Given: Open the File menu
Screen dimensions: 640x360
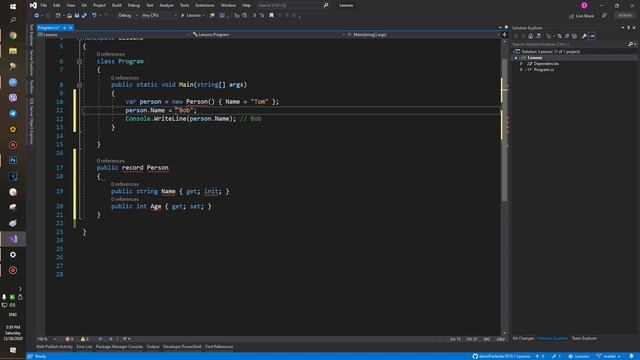Looking at the screenshot, I should [x=44, y=5].
